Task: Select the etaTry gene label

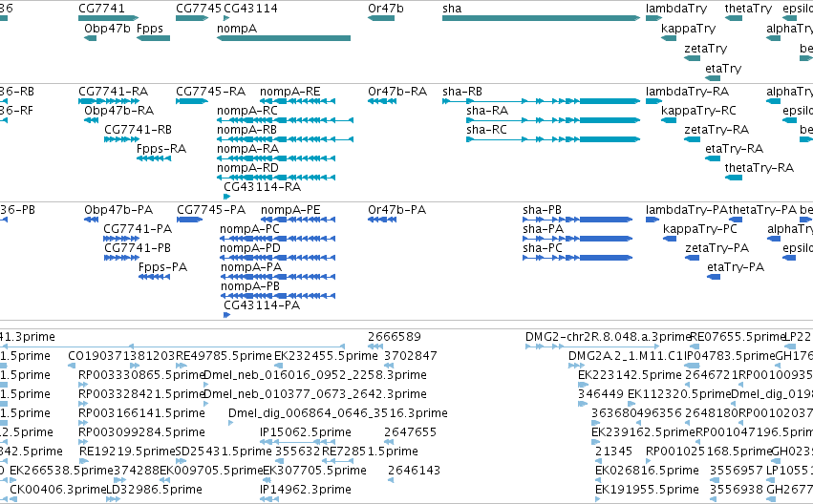Action: click(x=723, y=69)
